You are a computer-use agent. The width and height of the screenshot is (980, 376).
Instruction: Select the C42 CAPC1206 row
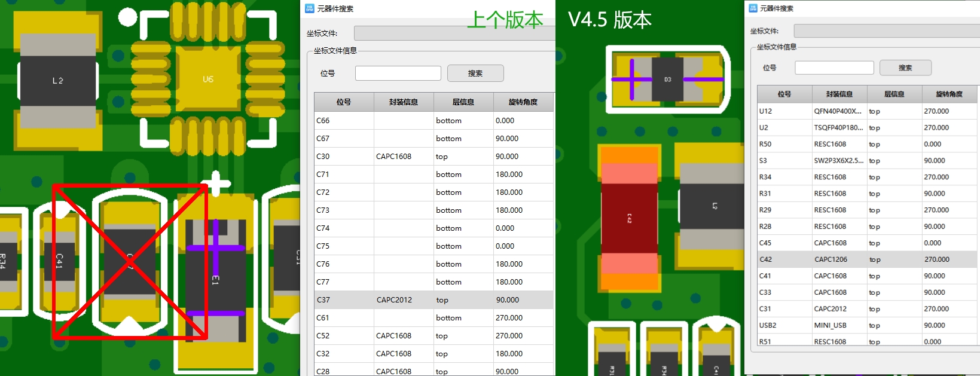[868, 259]
